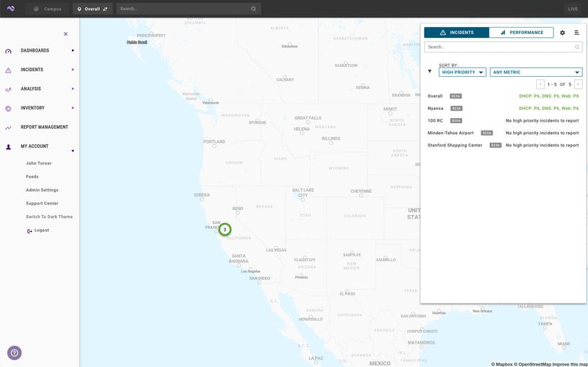Click the Logout link

click(42, 230)
